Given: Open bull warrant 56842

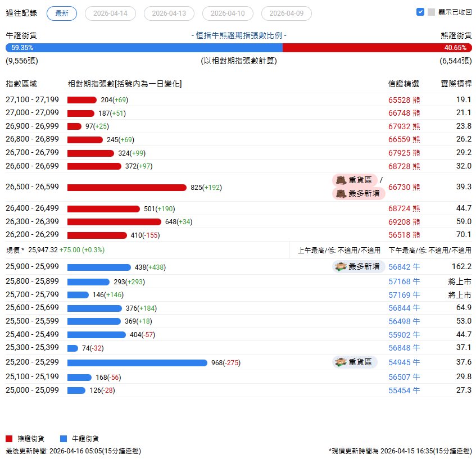Looking at the screenshot, I should coord(404,267).
